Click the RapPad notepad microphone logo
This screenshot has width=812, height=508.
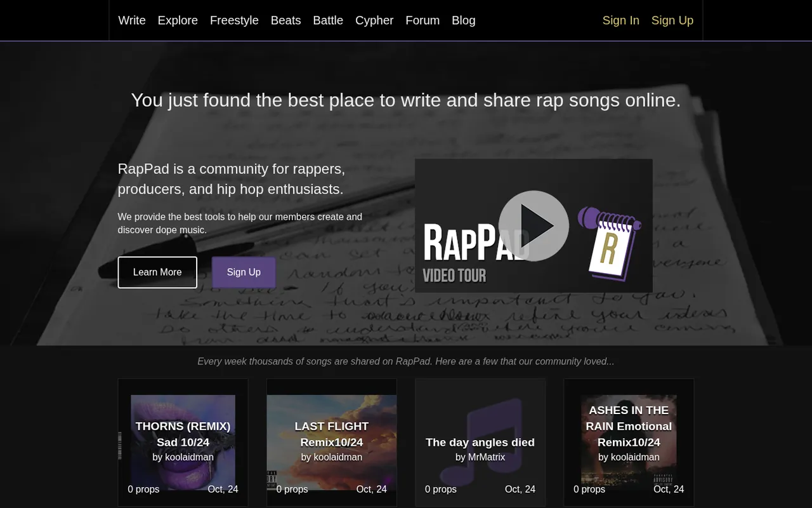click(610, 244)
